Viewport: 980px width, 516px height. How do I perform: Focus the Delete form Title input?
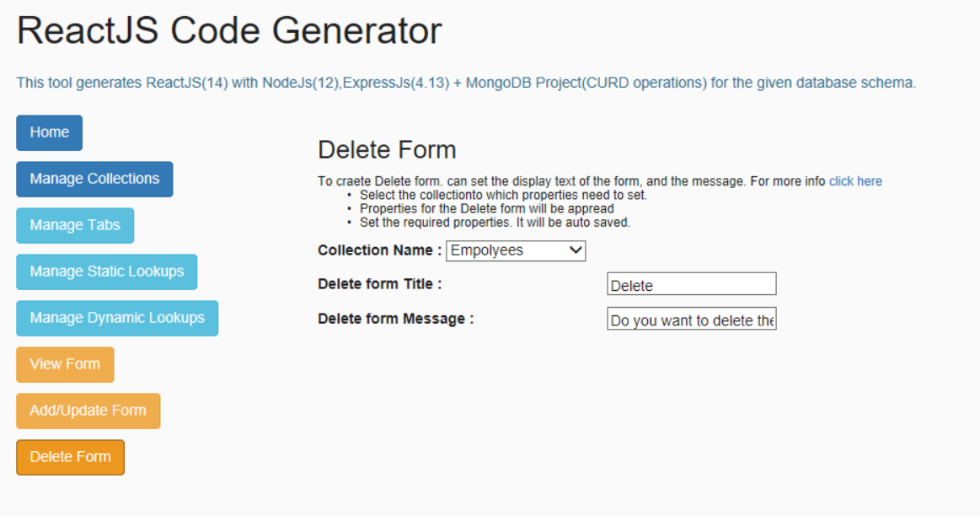pos(691,284)
